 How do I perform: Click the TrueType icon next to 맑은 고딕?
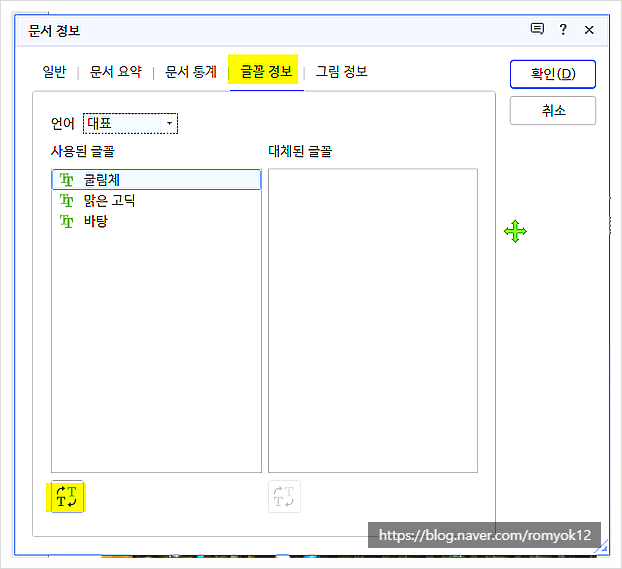coord(66,200)
